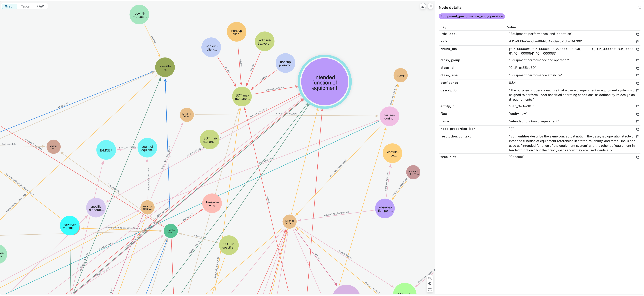Copy the resolution_context value
Viewport: 644px width, 296px height.
click(x=638, y=137)
